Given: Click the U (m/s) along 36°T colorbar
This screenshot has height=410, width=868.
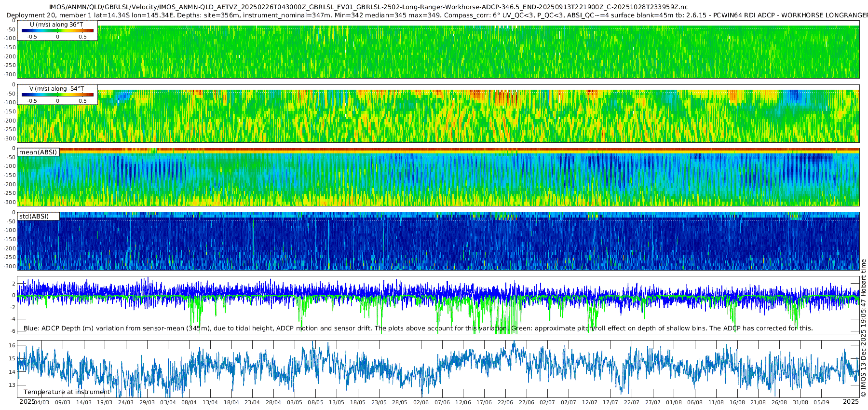Looking at the screenshot, I should pos(57,30).
